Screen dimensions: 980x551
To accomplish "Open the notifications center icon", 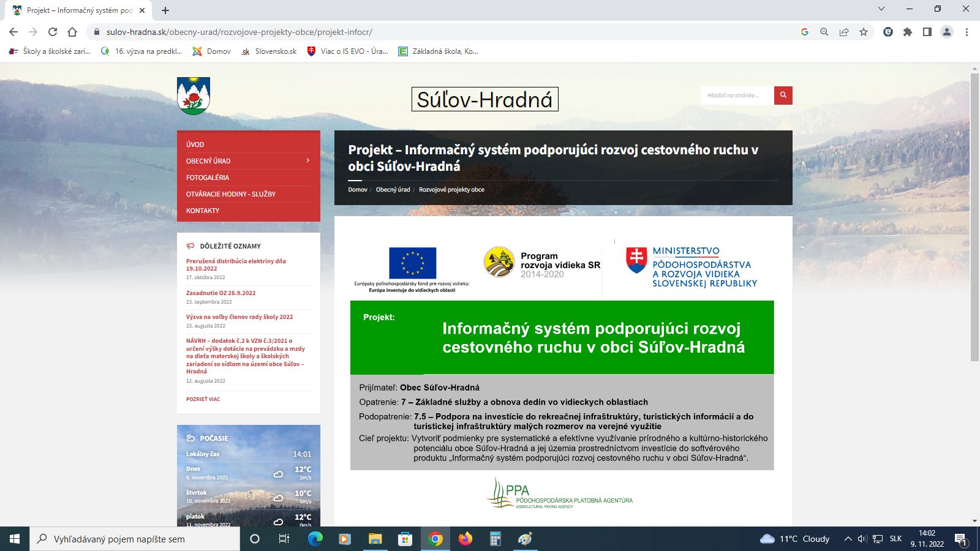I will (960, 539).
